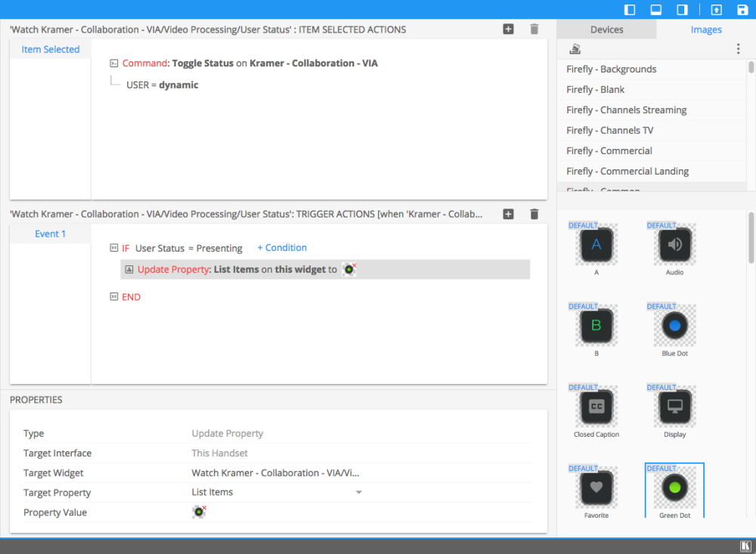The height and width of the screenshot is (554, 756).
Task: Select the Favorite heart image thumbnail
Action: 596,488
